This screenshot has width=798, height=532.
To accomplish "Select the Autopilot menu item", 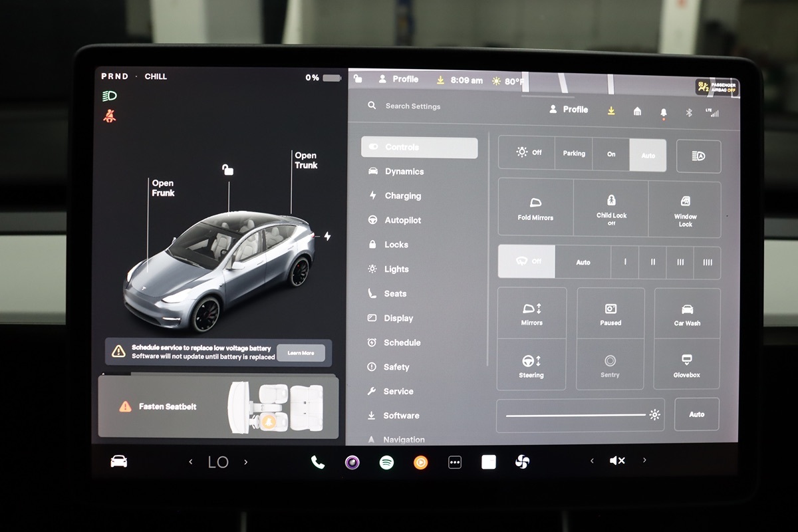I will 402,220.
